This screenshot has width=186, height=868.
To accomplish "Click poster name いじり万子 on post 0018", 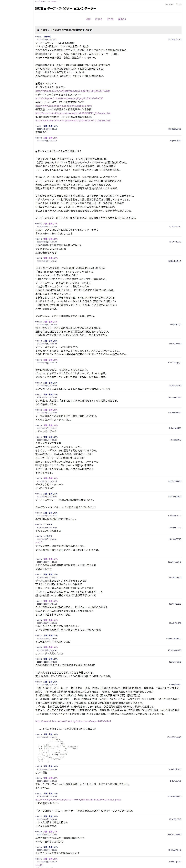I will (48, 525).
